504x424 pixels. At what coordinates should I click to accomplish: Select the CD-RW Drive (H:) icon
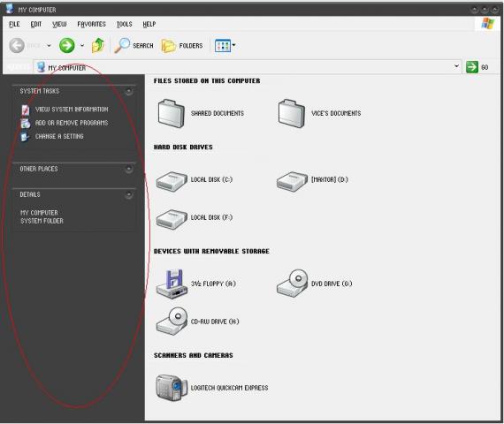(172, 322)
